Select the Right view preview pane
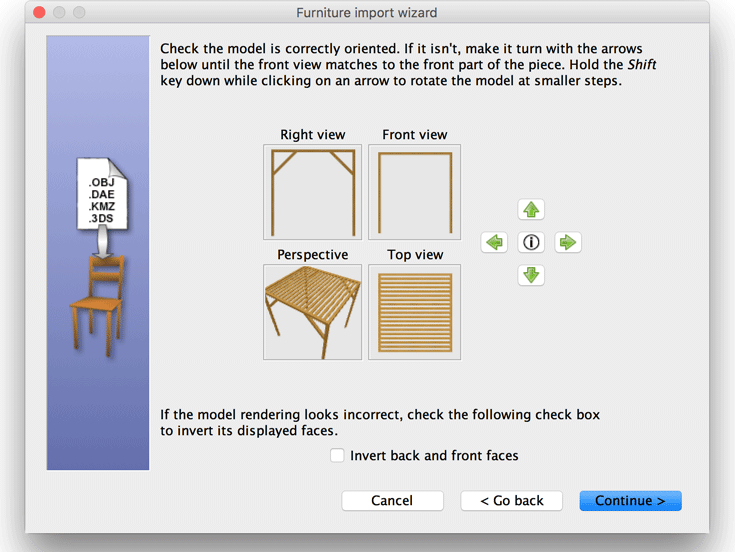 (x=312, y=192)
